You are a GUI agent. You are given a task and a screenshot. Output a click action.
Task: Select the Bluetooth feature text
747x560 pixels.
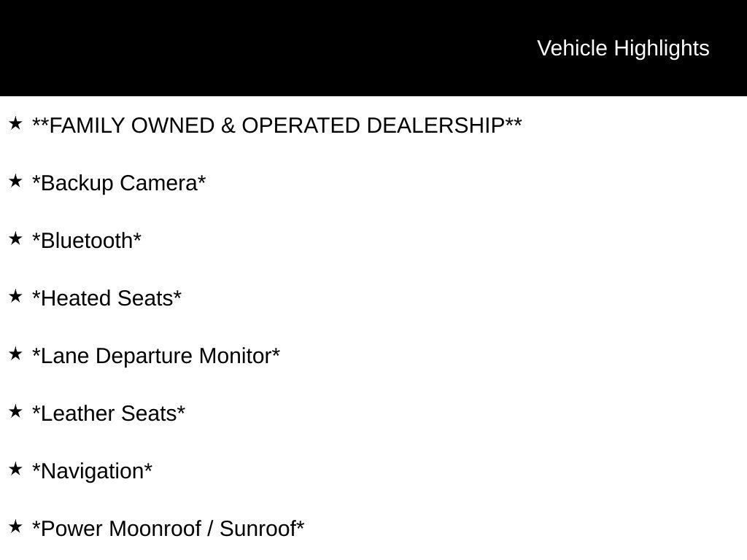[87, 241]
